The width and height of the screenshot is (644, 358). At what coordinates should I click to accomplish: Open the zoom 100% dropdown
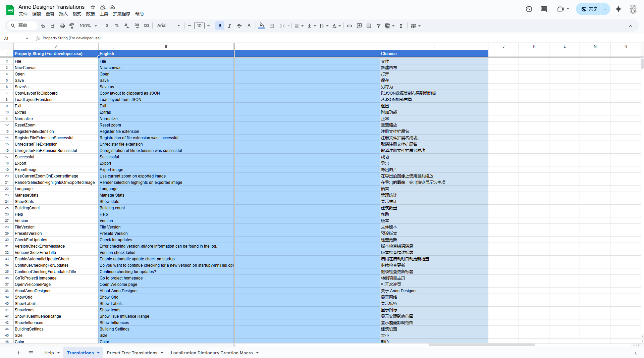tap(88, 26)
